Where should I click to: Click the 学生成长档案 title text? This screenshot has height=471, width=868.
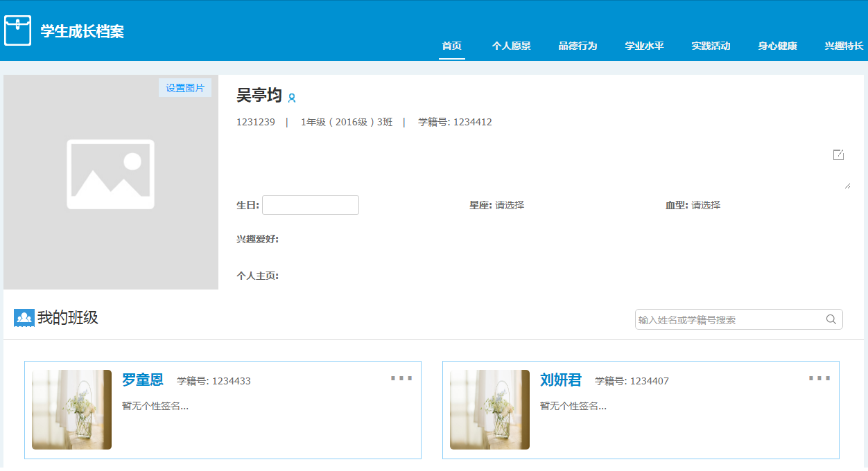(83, 31)
